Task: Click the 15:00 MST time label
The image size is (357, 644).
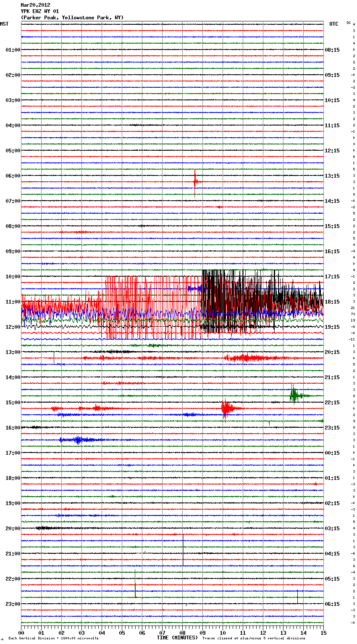Action: (x=13, y=403)
